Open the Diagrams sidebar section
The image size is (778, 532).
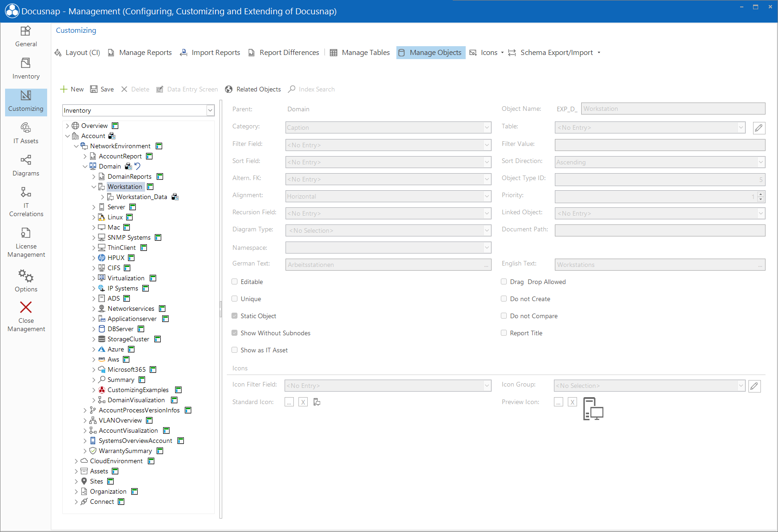click(x=26, y=166)
